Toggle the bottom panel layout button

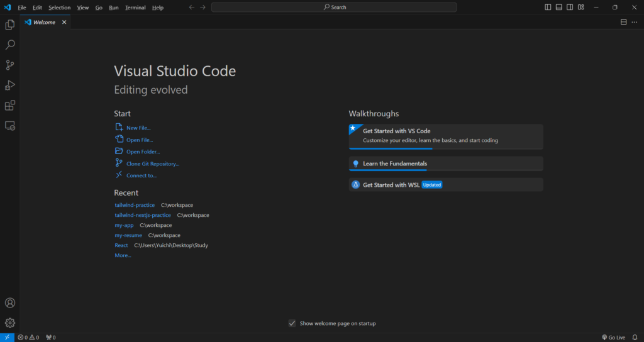point(558,8)
